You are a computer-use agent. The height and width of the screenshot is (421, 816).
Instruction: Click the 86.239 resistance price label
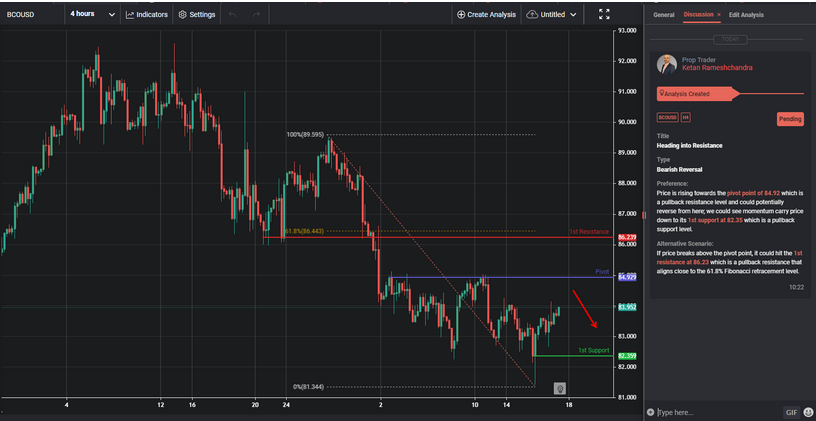click(626, 237)
